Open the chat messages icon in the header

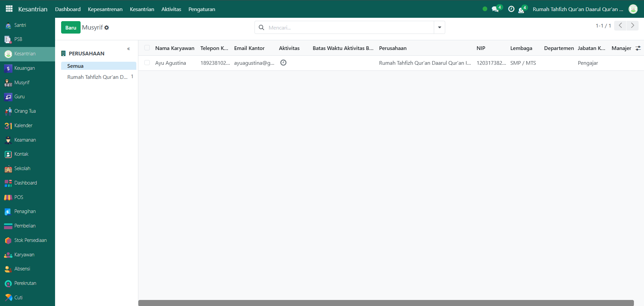click(x=495, y=9)
